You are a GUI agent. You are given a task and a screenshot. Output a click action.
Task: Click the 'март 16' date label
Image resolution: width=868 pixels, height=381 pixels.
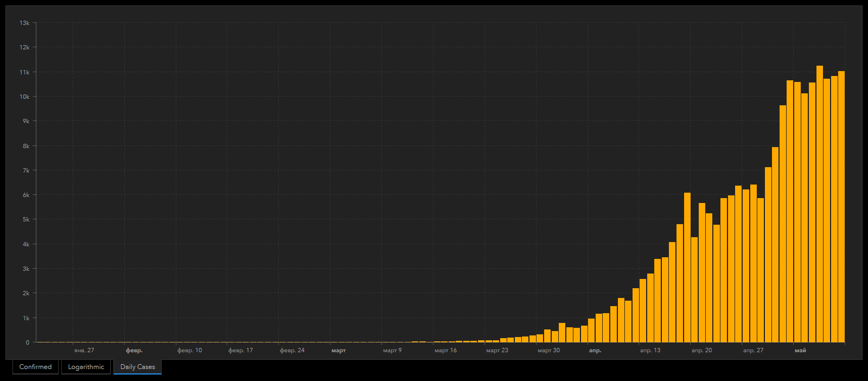(x=445, y=351)
